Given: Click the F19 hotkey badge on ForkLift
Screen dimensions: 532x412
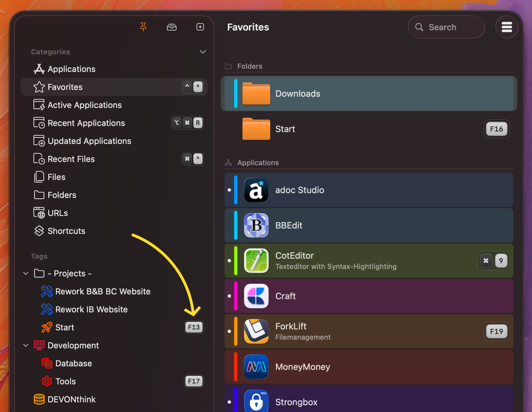Looking at the screenshot, I should click(496, 331).
